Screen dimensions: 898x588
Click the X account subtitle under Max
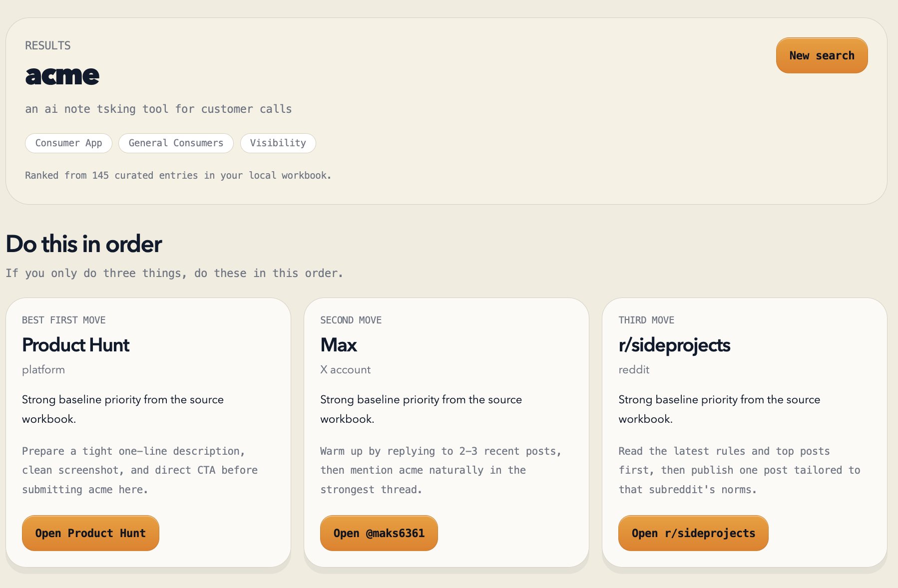tap(345, 369)
